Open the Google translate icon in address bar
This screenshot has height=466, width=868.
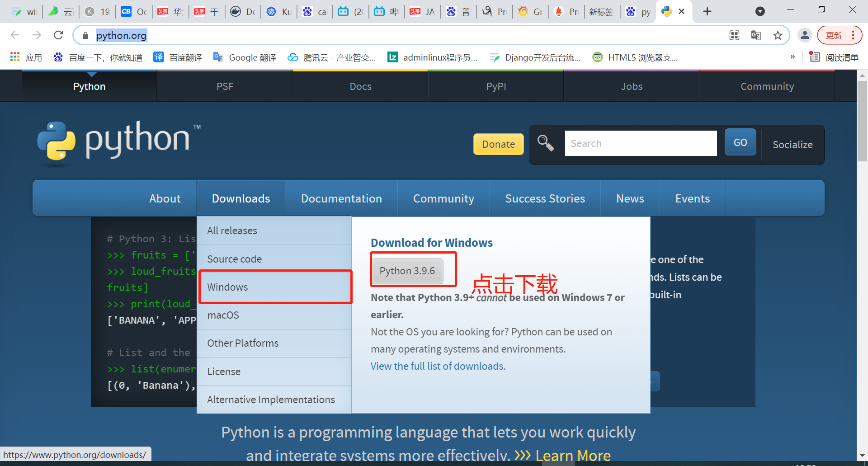pos(756,35)
